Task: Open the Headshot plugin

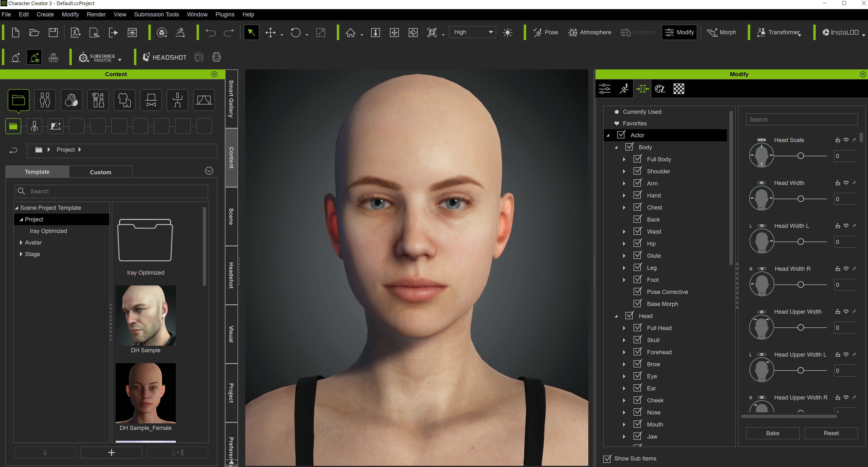Action: tap(165, 57)
